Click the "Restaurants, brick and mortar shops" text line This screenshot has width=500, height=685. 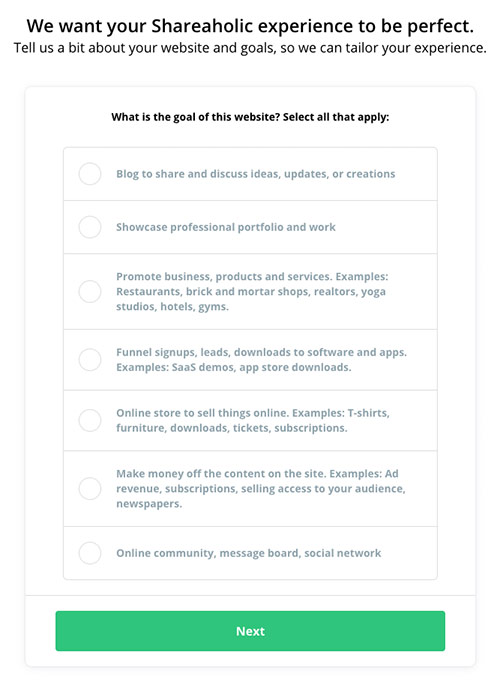pos(251,291)
